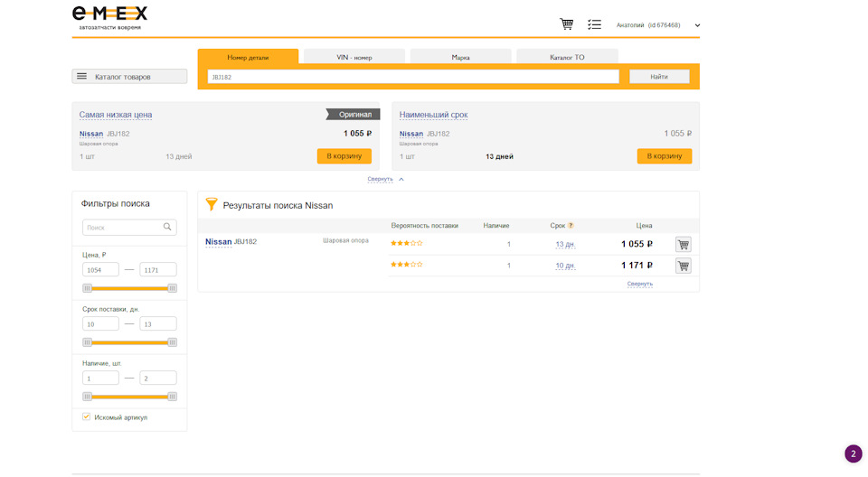Collapse Nissan results via lower Свернуть link
The width and height of the screenshot is (868, 477).
coord(639,284)
